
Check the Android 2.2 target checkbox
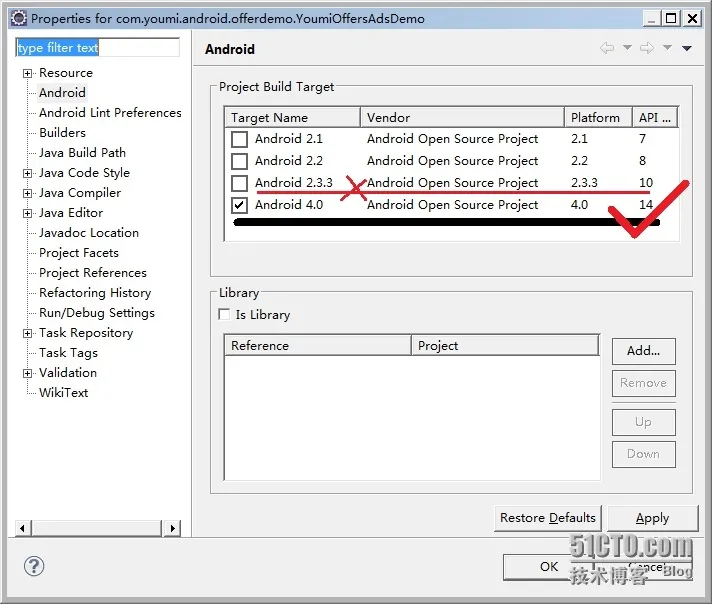pyautogui.click(x=239, y=161)
